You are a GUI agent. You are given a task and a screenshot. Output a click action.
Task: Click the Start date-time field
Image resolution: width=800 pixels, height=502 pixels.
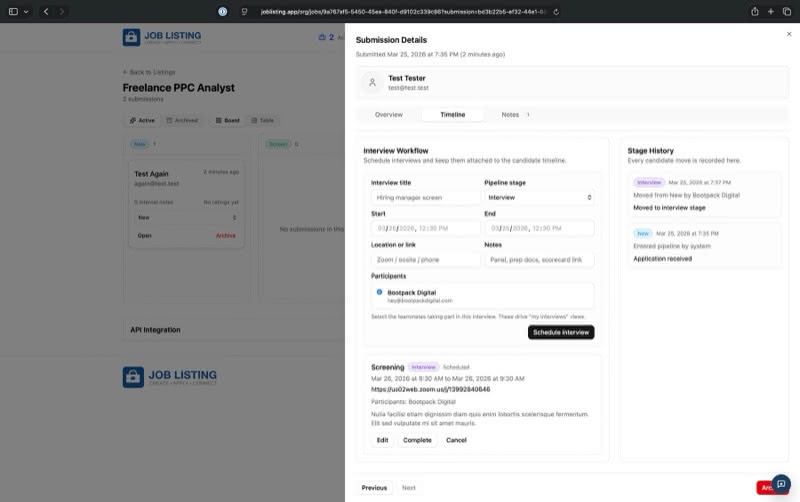426,229
